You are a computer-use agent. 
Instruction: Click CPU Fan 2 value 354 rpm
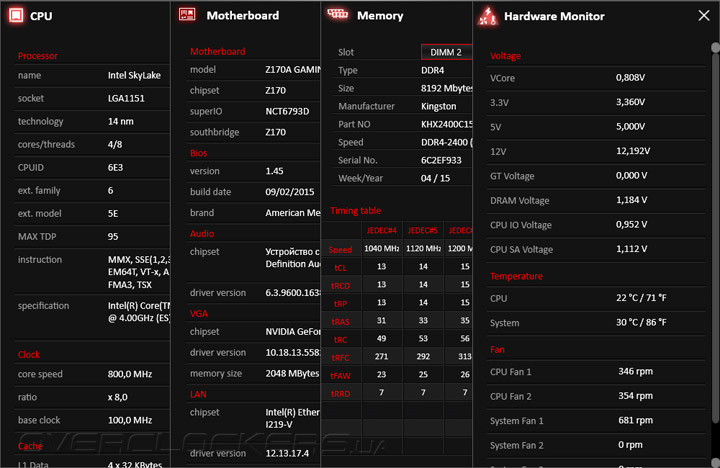(635, 396)
